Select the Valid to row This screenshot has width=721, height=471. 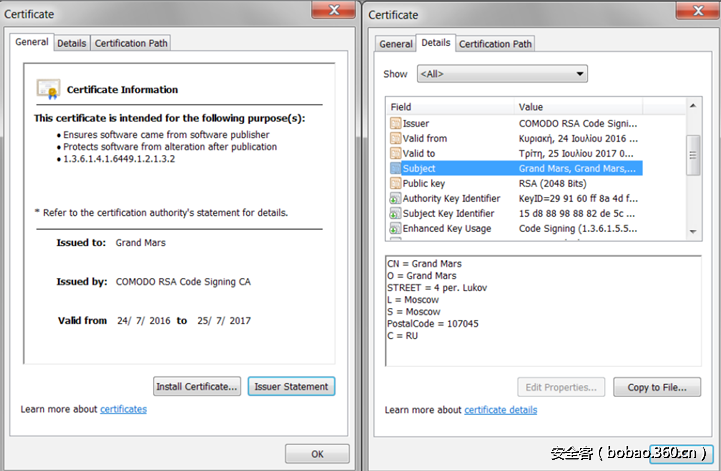pos(516,153)
